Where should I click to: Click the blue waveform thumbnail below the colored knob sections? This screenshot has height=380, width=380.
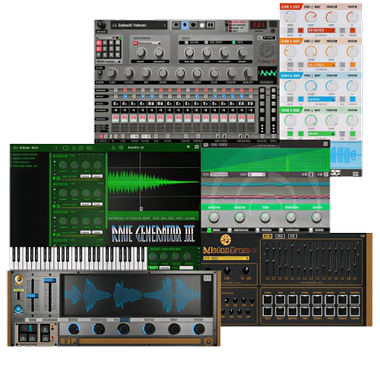coord(345,155)
